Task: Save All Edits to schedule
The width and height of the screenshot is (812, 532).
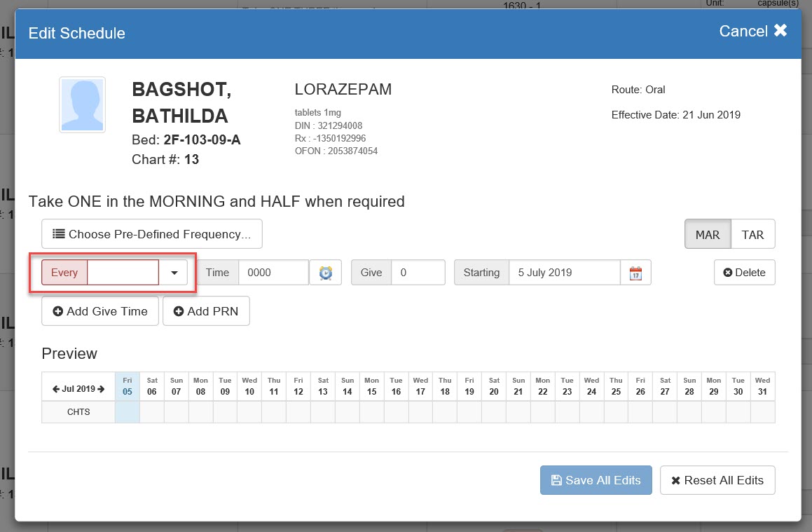Action: [596, 480]
